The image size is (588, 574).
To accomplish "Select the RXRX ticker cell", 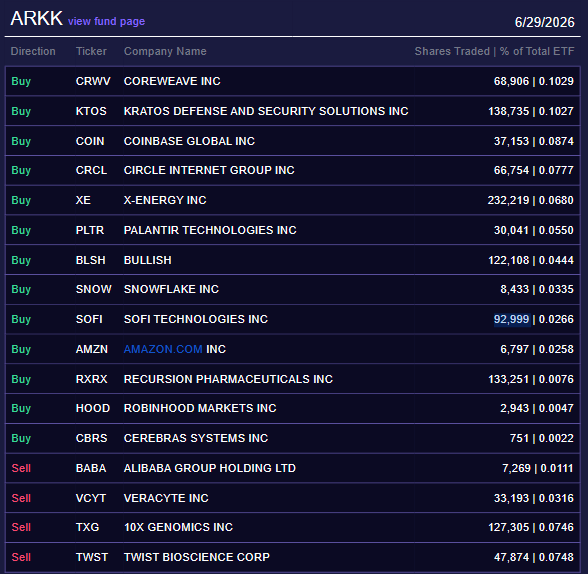I will [92, 379].
